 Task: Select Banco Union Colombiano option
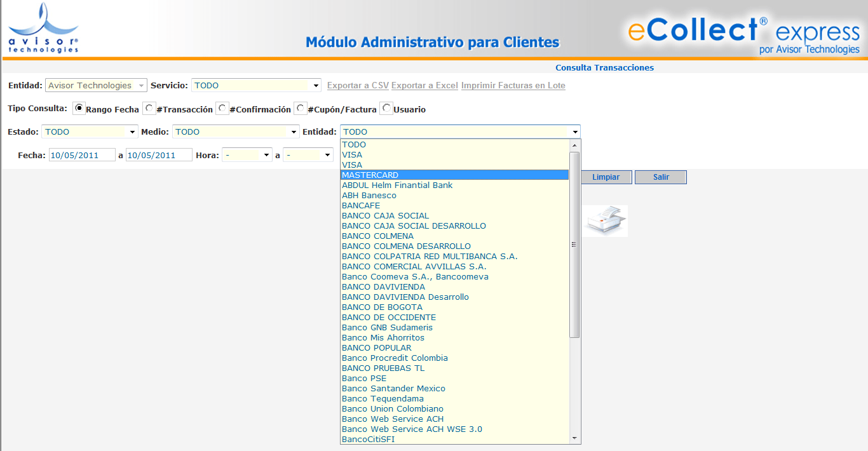point(455,408)
